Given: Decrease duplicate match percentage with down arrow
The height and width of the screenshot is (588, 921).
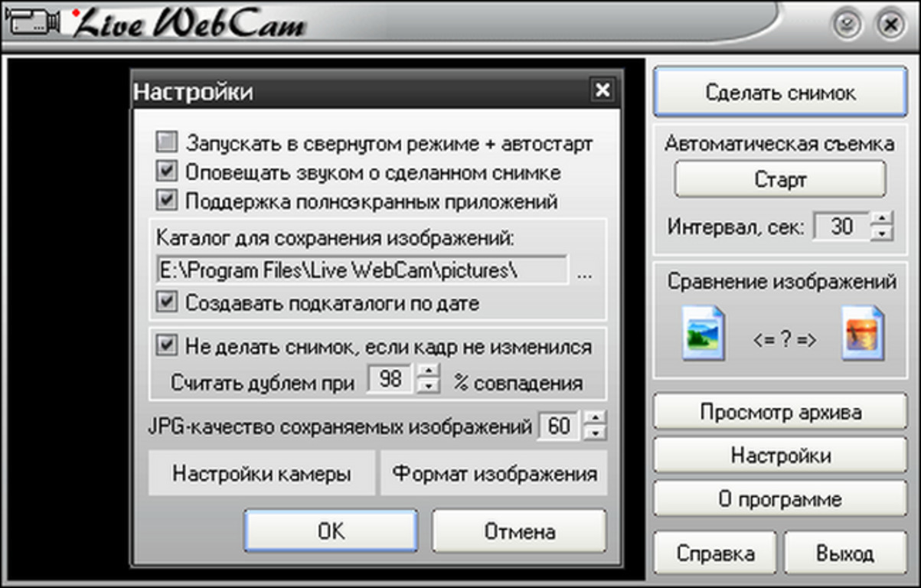Looking at the screenshot, I should (x=429, y=387).
